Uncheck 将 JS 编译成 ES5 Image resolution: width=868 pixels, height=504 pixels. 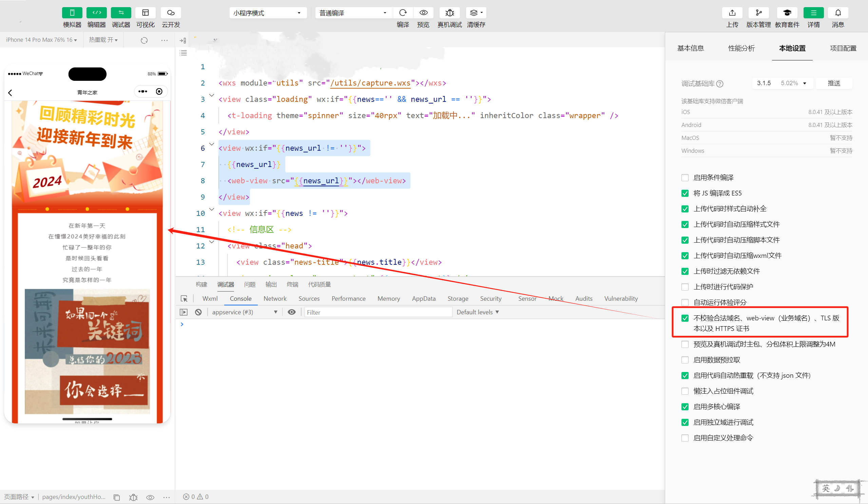tap(685, 193)
